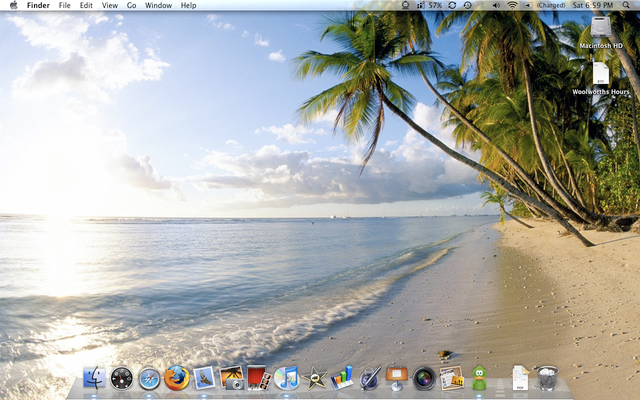The height and width of the screenshot is (400, 640).
Task: Open Adium green duck icon
Action: click(x=479, y=377)
